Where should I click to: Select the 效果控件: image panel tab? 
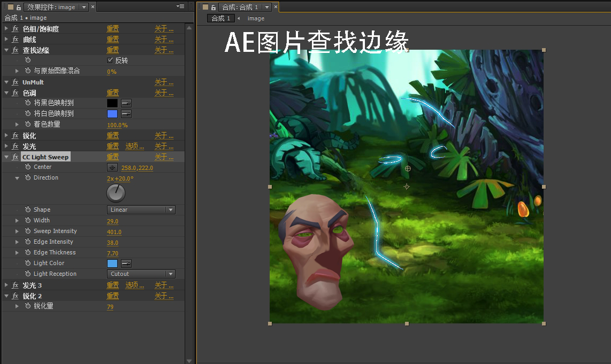pos(51,7)
